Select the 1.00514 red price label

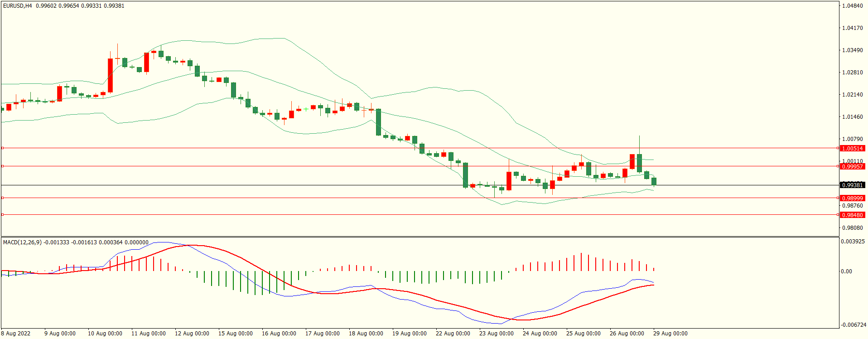[x=852, y=149]
